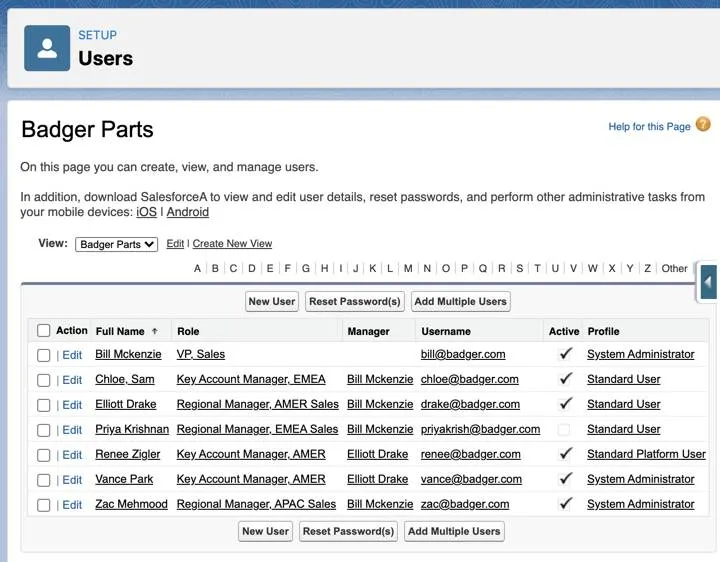Open the Chloe, Sam user record
The image size is (720, 562).
pos(124,379)
